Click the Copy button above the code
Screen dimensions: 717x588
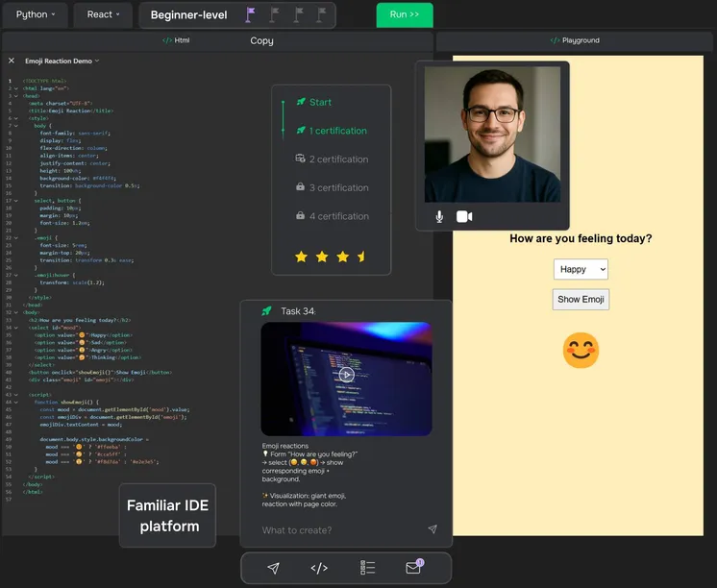(x=261, y=40)
